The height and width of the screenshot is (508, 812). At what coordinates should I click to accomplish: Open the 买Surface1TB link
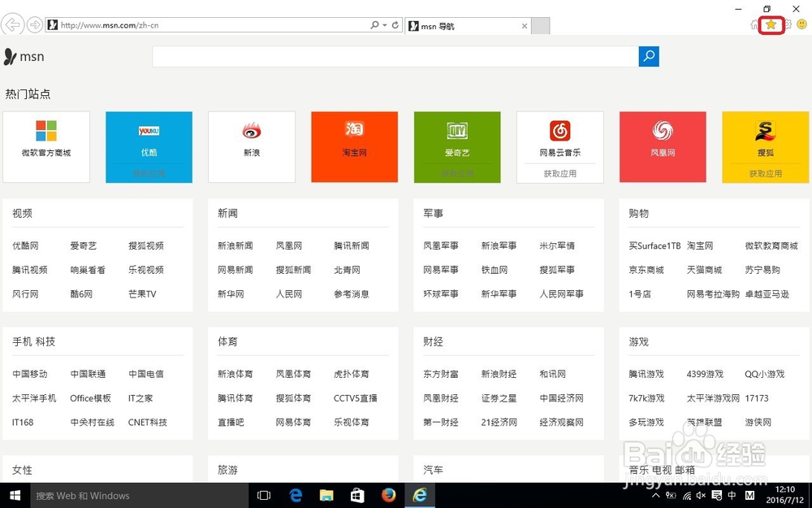(654, 245)
